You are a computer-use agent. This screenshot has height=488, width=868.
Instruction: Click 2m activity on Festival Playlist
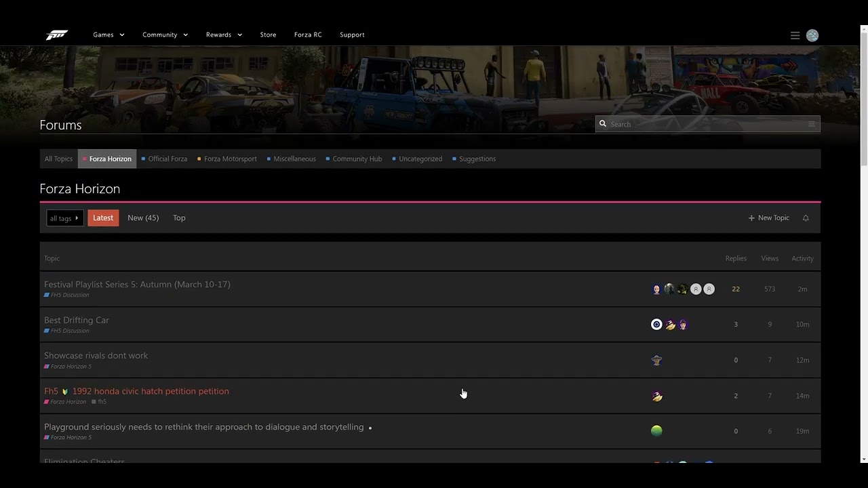pyautogui.click(x=802, y=289)
